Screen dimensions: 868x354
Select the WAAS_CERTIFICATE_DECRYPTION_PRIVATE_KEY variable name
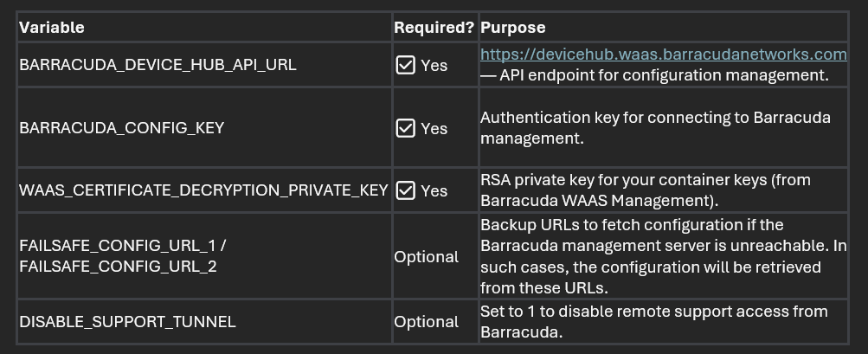point(203,190)
